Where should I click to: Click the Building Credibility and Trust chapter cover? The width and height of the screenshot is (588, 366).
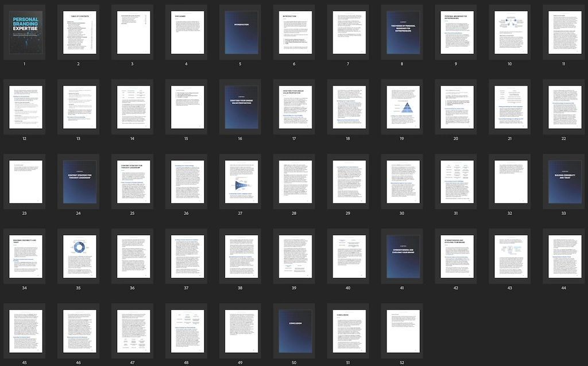[564, 182]
